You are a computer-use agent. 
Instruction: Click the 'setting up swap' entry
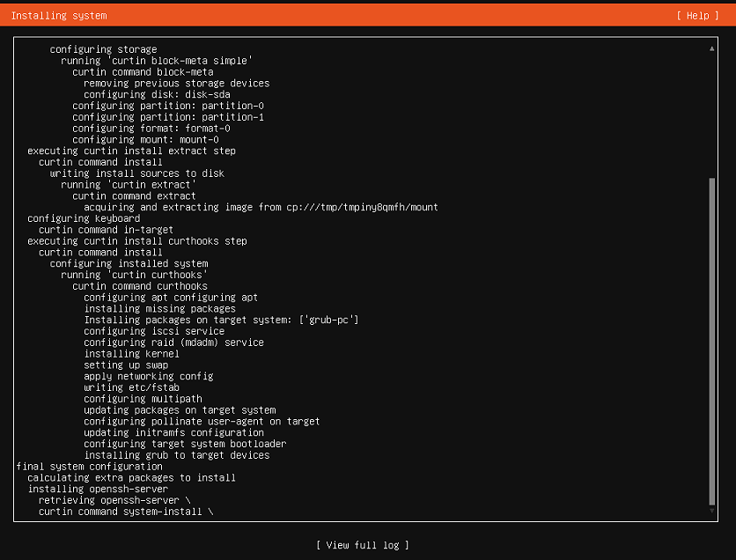[x=126, y=365]
